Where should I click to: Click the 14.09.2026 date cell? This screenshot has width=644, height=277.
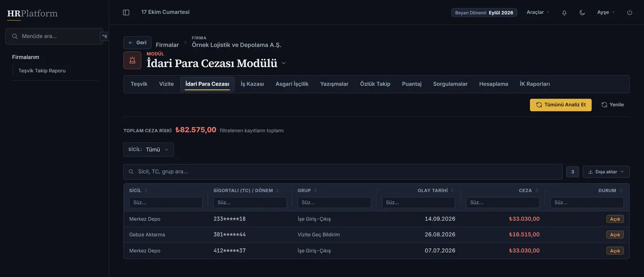coord(440,219)
